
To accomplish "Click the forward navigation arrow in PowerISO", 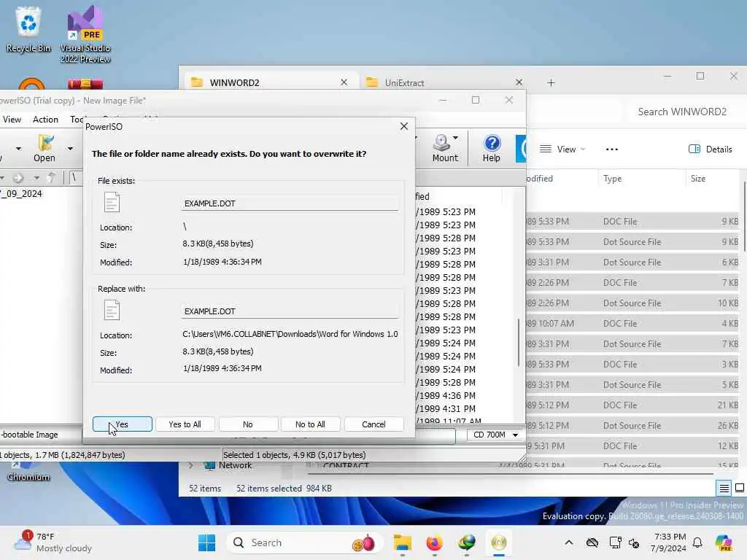I will (x=18, y=178).
